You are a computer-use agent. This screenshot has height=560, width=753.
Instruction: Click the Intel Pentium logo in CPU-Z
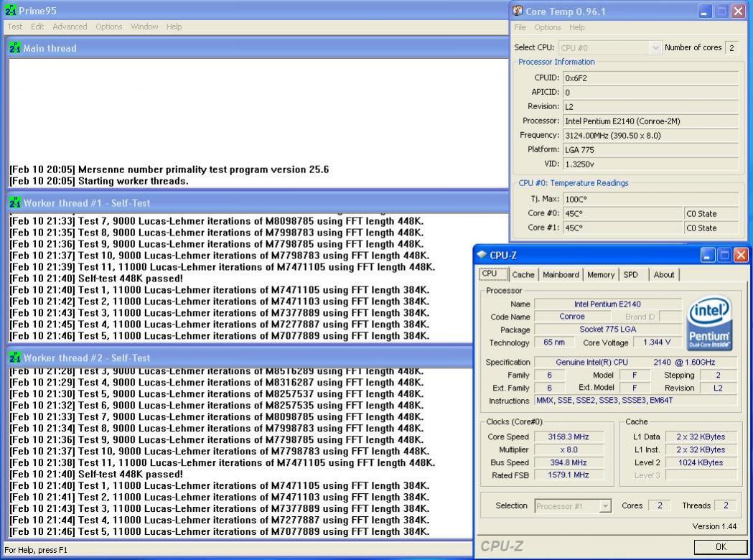coord(710,322)
